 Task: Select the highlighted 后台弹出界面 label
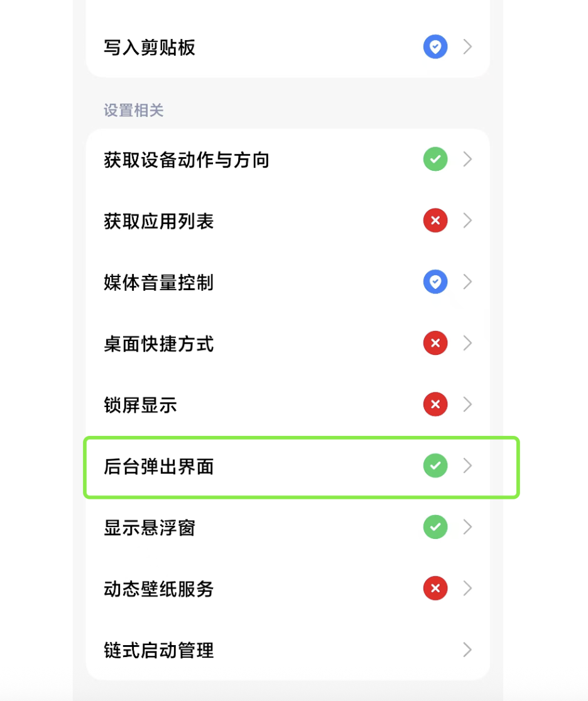159,466
